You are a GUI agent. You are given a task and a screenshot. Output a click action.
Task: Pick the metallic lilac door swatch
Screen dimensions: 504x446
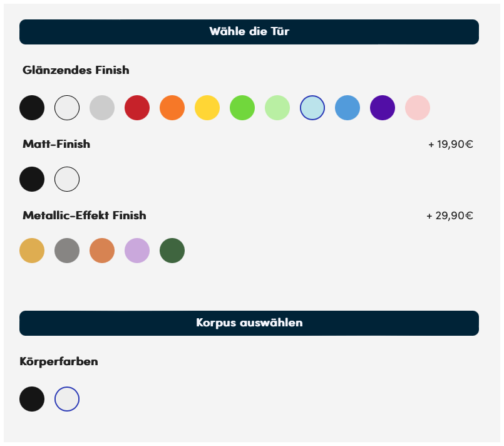pyautogui.click(x=137, y=251)
